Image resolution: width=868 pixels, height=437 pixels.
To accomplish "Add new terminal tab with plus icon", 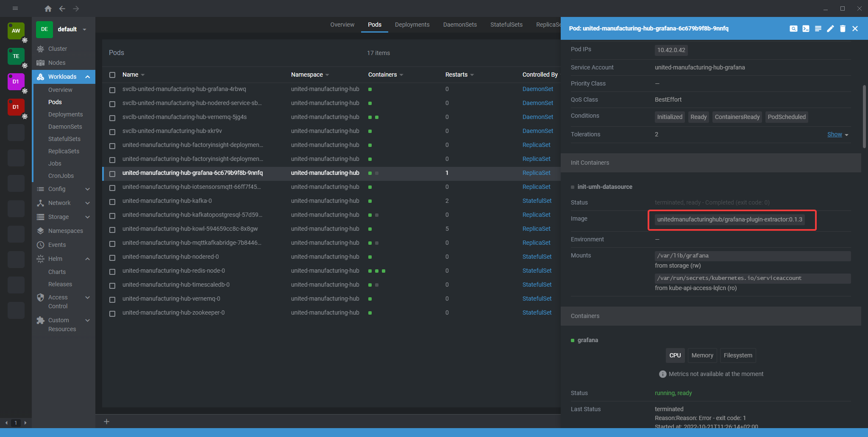I will 107,421.
